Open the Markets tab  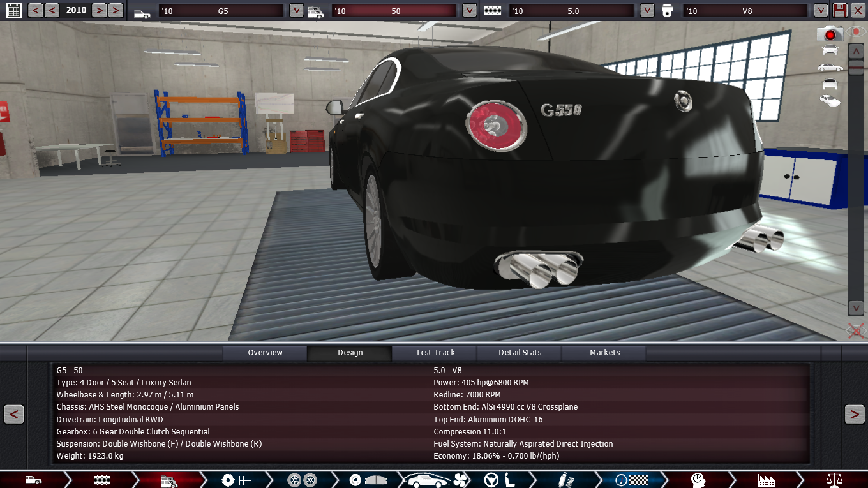[604, 353]
